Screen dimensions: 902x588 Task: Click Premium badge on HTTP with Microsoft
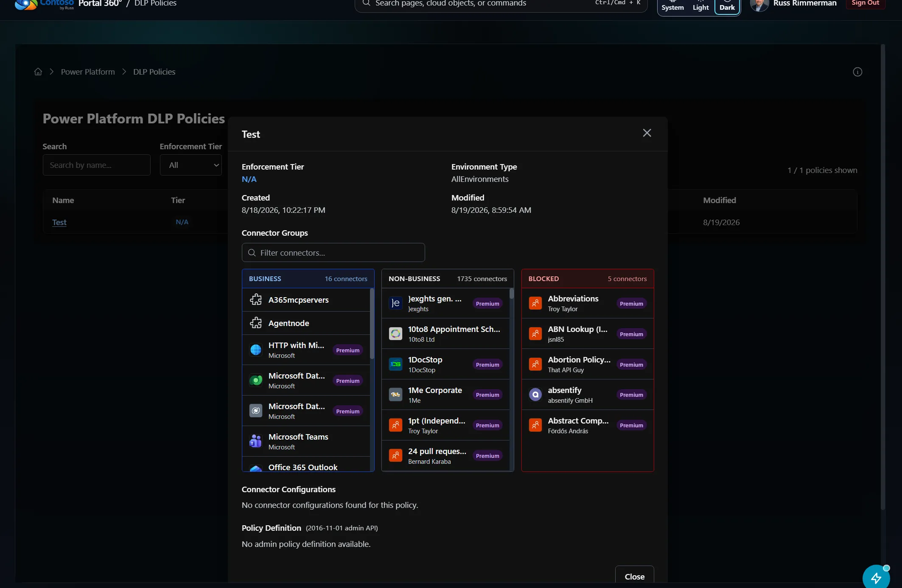347,350
